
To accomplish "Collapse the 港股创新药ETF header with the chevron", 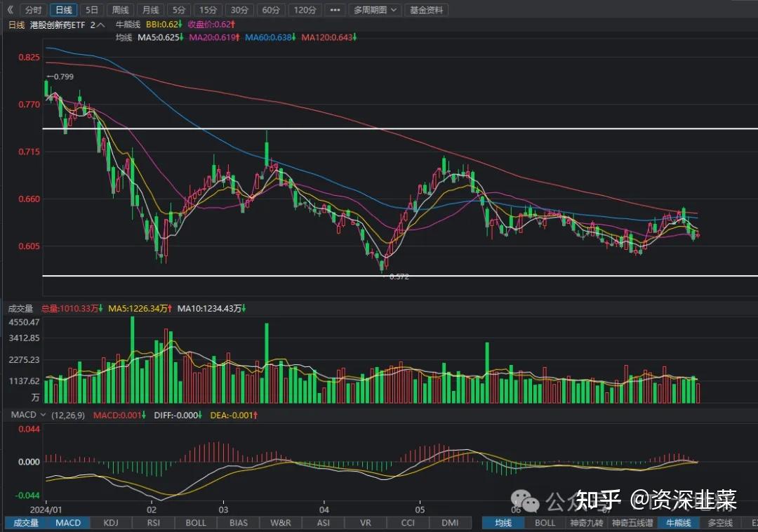I will coord(100,23).
